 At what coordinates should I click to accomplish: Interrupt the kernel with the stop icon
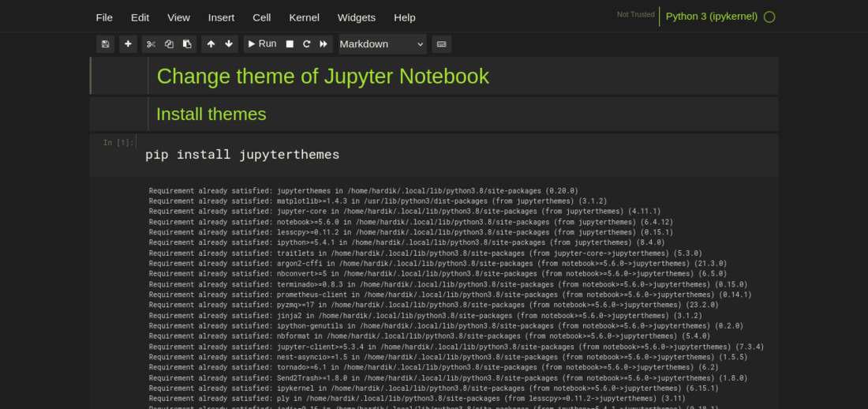(x=290, y=43)
